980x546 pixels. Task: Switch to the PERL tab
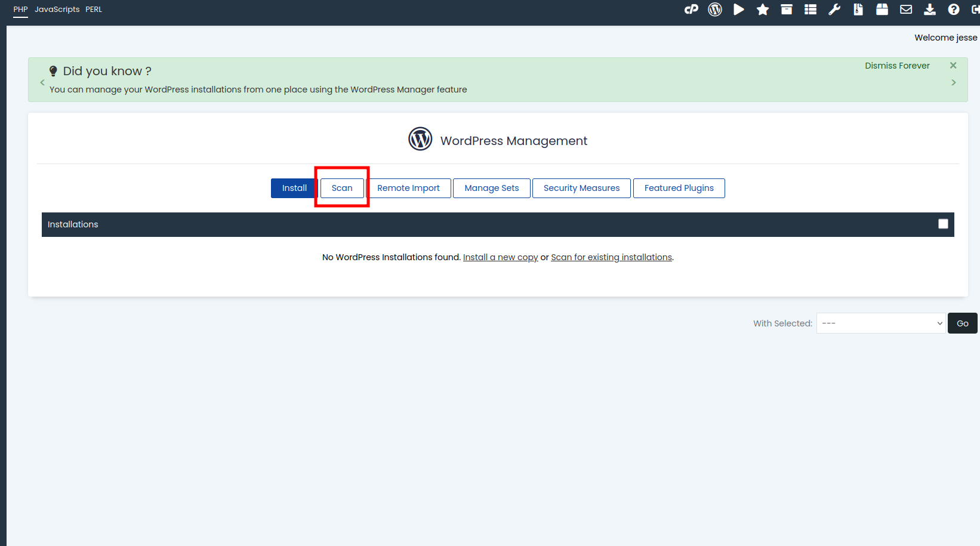94,10
